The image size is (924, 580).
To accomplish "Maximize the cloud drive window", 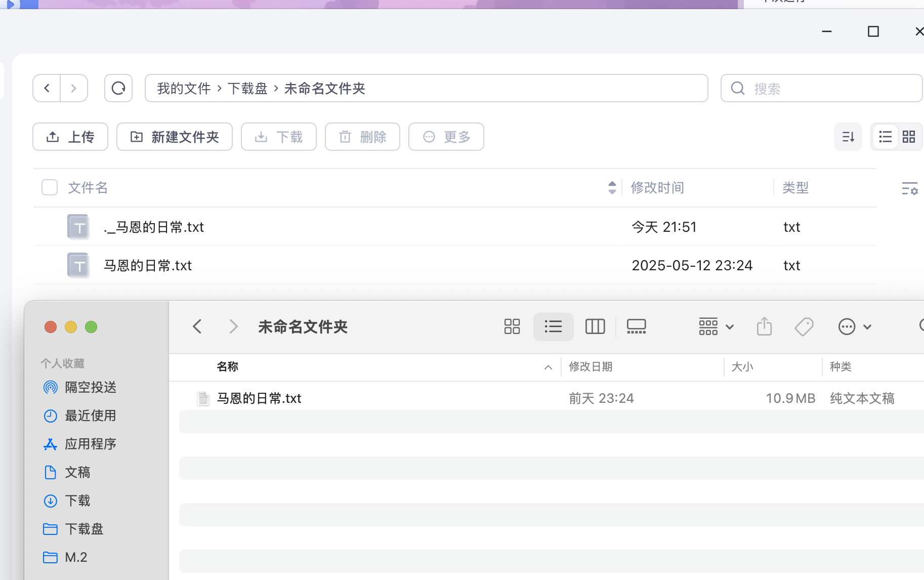I will pos(873,31).
